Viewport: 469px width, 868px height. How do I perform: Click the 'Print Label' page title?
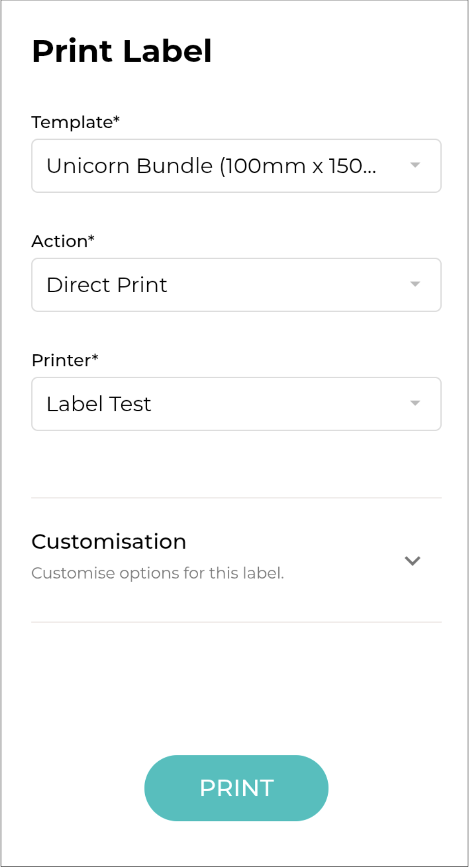point(122,51)
